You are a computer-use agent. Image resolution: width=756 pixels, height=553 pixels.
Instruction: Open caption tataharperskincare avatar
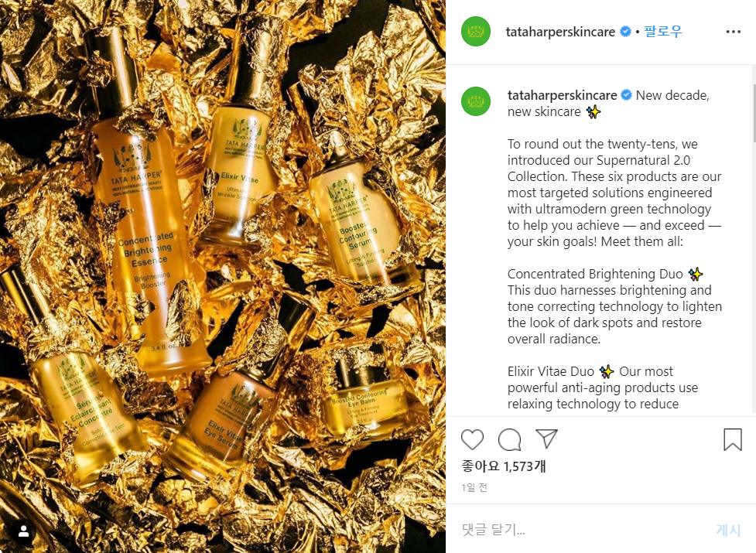pos(476,101)
